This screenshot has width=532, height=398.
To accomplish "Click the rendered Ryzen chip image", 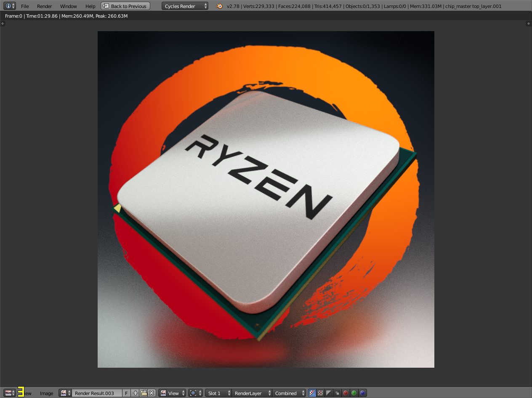I will (266, 199).
